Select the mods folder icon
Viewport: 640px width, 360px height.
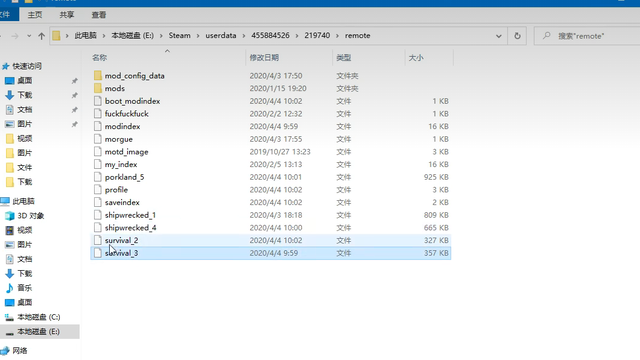pos(98,88)
